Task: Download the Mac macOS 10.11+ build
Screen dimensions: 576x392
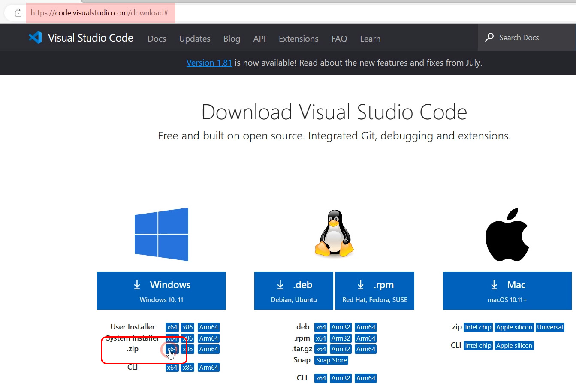Action: [x=507, y=291]
